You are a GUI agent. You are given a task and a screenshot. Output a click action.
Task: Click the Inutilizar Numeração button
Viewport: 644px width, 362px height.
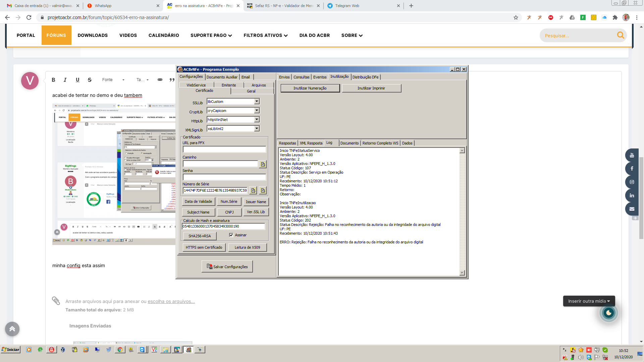[310, 88]
